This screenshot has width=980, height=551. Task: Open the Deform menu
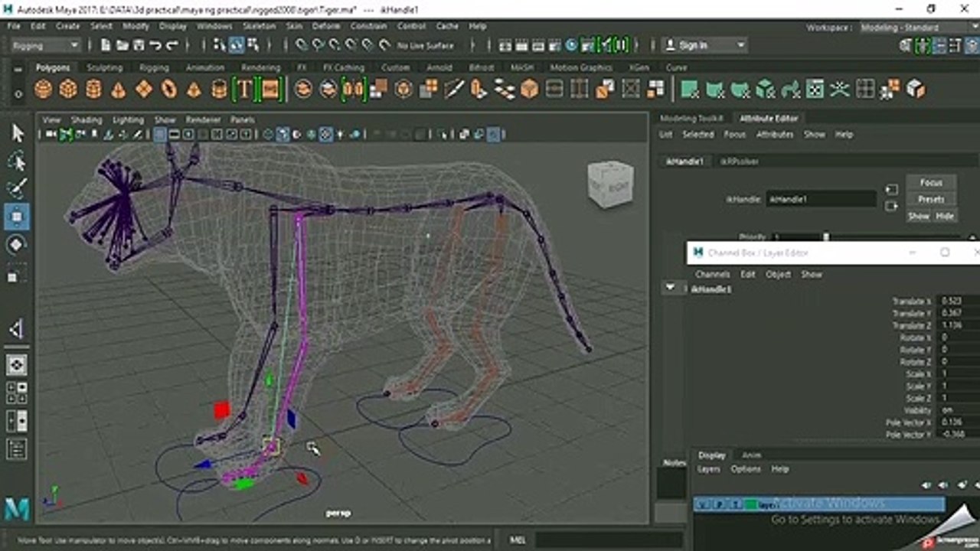tap(326, 26)
